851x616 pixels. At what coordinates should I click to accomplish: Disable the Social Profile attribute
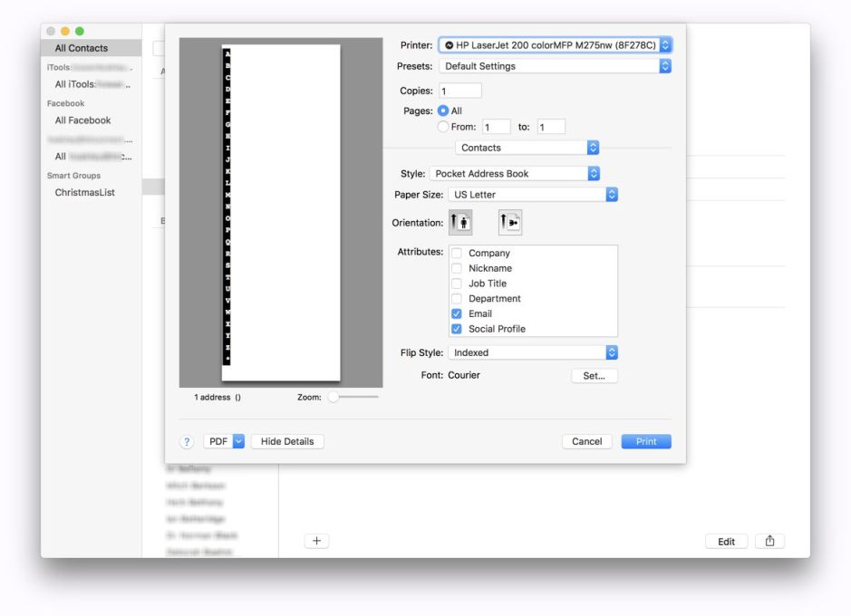click(457, 329)
